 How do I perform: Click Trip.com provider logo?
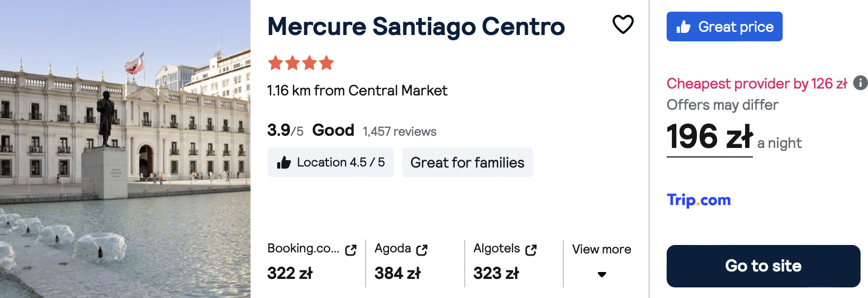(698, 200)
